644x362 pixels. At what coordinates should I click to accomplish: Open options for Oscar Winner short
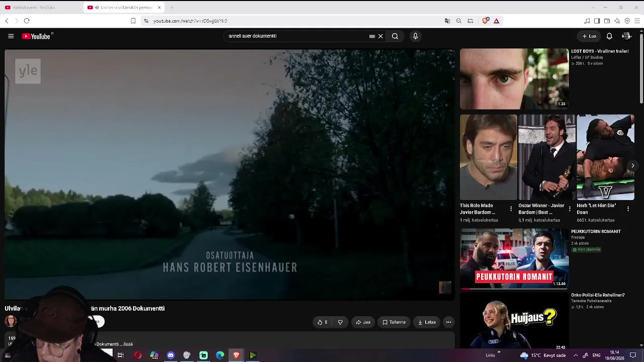click(570, 209)
